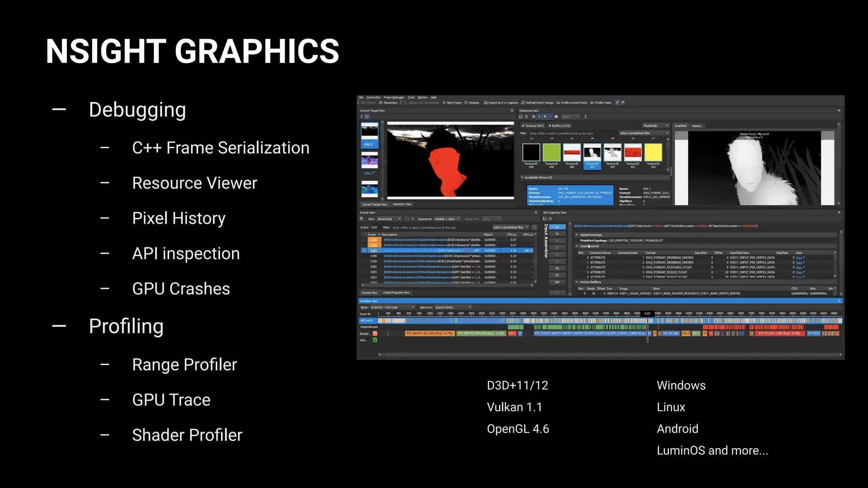Screen dimensions: 868x488
Task: Switch to the Geometry View tab
Action: coord(402,204)
